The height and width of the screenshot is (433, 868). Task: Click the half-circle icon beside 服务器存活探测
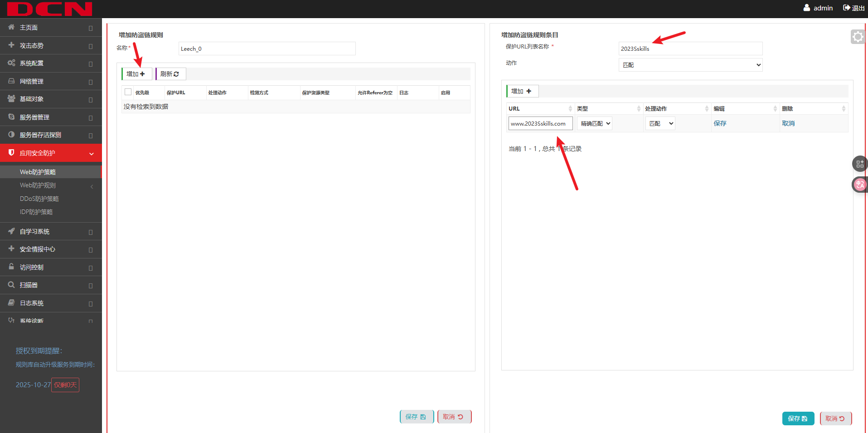coord(11,135)
